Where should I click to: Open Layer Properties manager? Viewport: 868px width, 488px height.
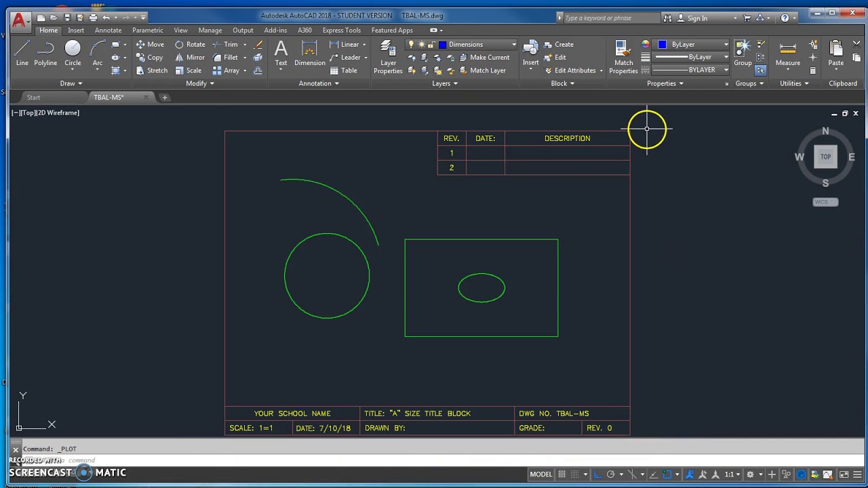tap(388, 57)
